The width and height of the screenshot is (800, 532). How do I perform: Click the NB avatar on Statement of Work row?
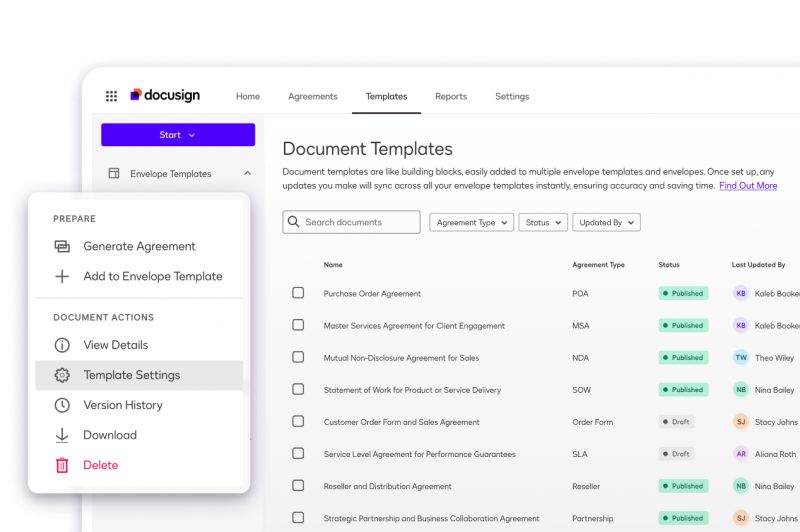[741, 390]
